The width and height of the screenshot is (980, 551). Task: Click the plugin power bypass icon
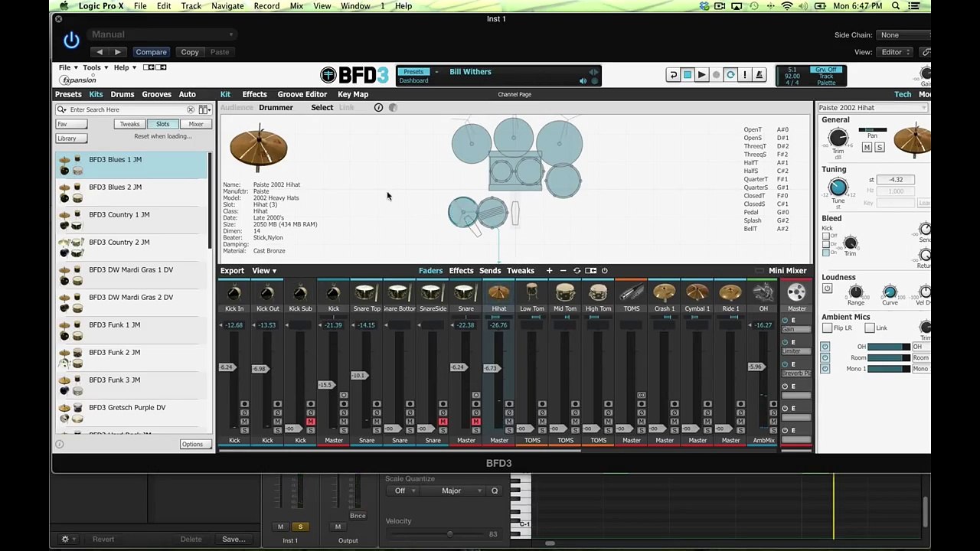[x=71, y=40]
